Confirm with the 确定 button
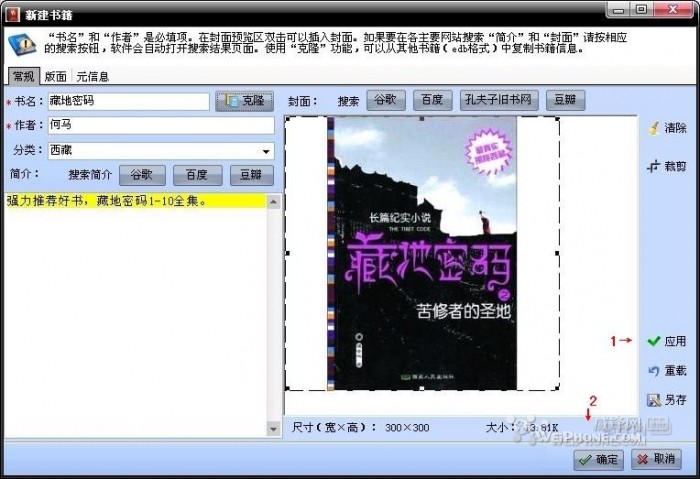The height and width of the screenshot is (479, 700). (598, 459)
